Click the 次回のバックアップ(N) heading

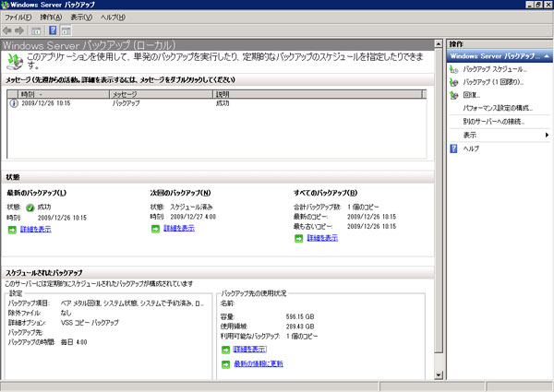pyautogui.click(x=180, y=193)
